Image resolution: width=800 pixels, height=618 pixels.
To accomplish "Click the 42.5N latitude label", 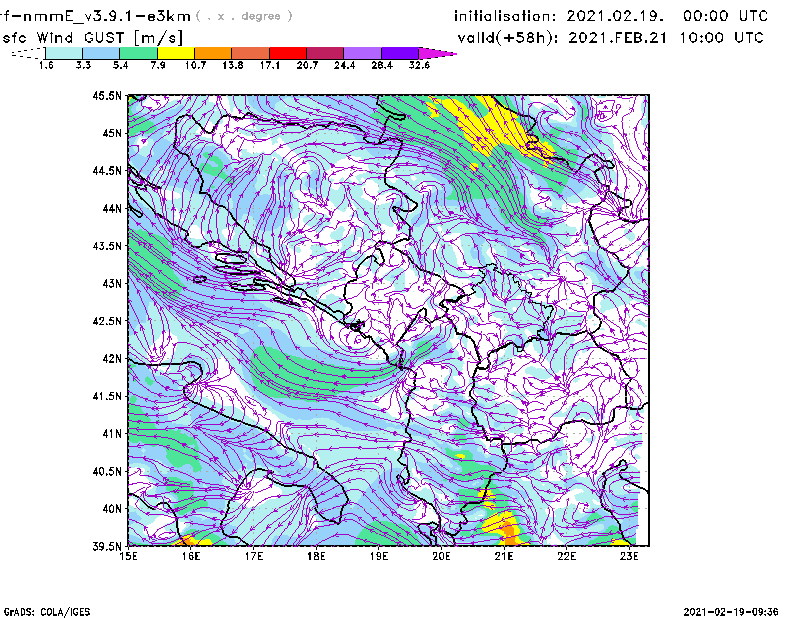I will pyautogui.click(x=107, y=321).
